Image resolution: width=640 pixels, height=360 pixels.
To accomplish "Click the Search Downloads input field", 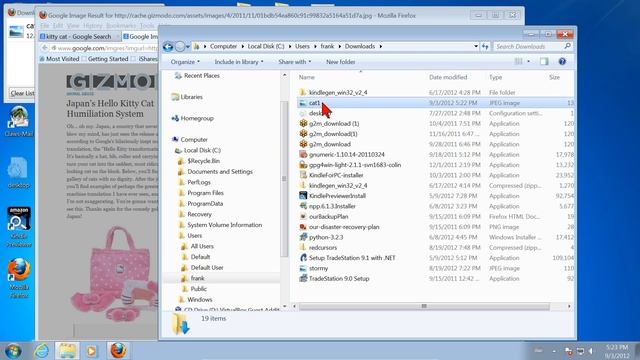I will [x=528, y=47].
